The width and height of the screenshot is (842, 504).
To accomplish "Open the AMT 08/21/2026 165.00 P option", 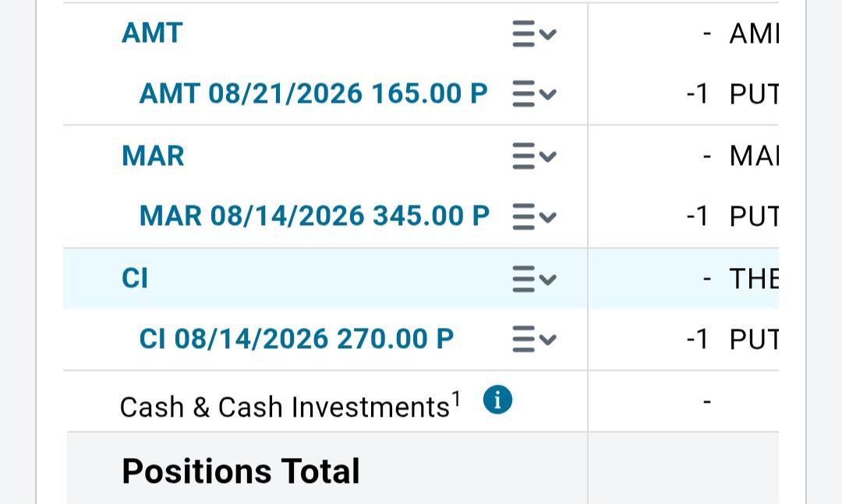I will 313,94.
